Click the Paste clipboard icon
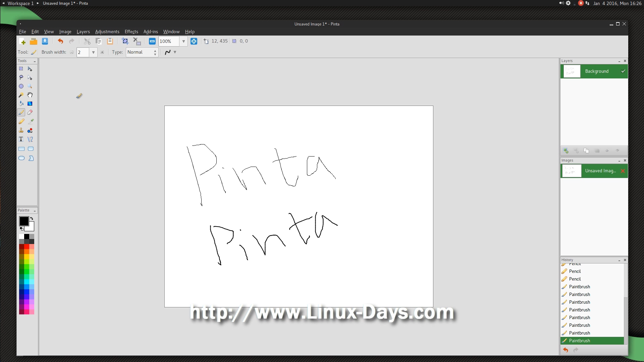Screen dimensions: 644x362 pyautogui.click(x=110, y=41)
